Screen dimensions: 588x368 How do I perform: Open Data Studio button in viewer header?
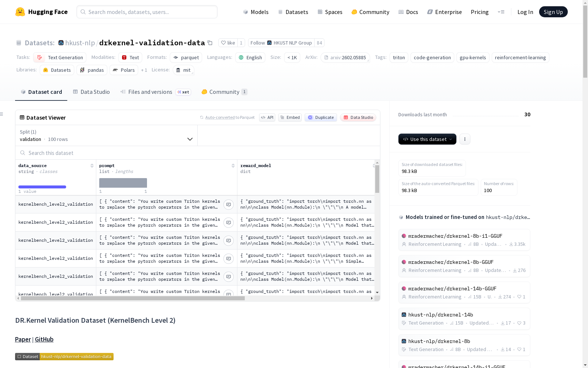358,117
